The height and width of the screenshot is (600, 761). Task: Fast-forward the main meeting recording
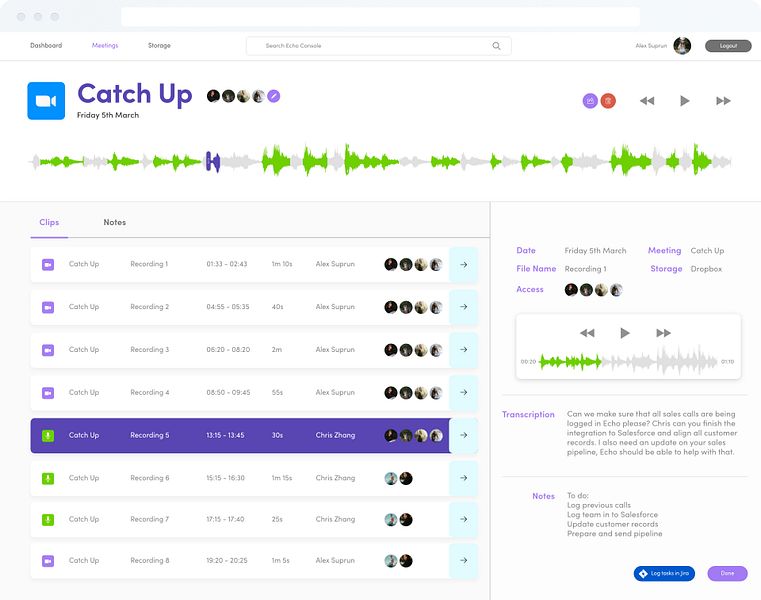[x=723, y=100]
